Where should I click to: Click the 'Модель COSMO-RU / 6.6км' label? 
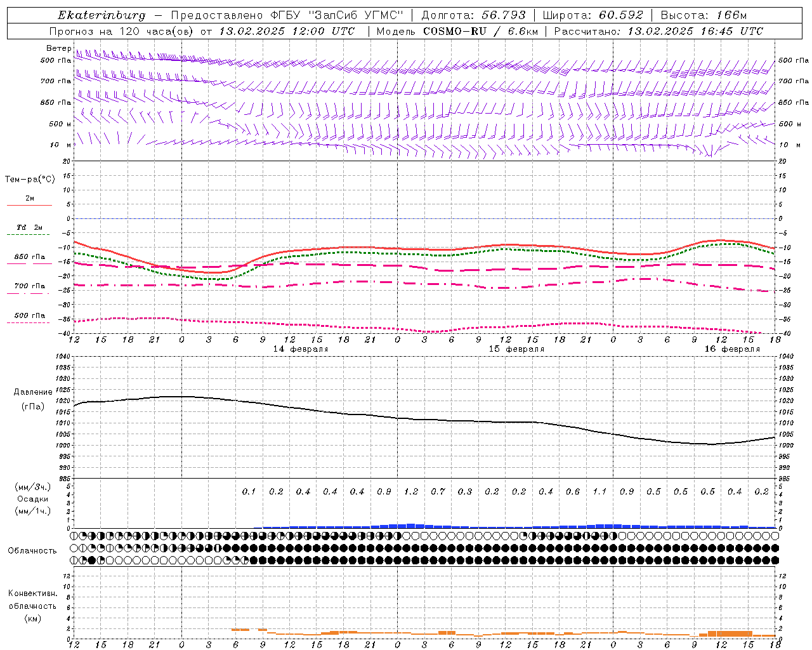(457, 31)
